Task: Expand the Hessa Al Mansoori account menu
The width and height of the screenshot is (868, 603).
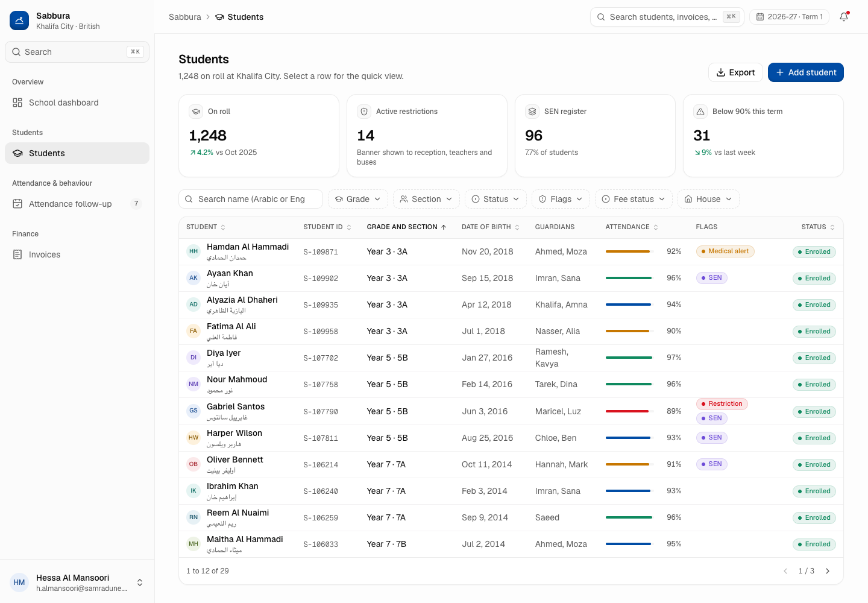Action: (x=77, y=582)
